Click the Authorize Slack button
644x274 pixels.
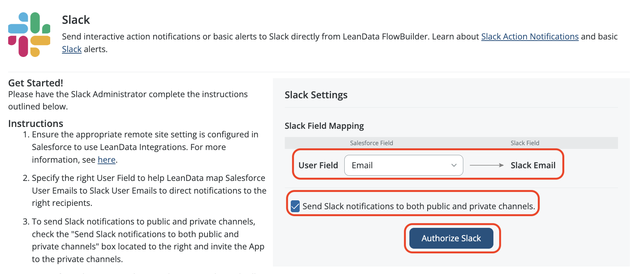(x=451, y=238)
